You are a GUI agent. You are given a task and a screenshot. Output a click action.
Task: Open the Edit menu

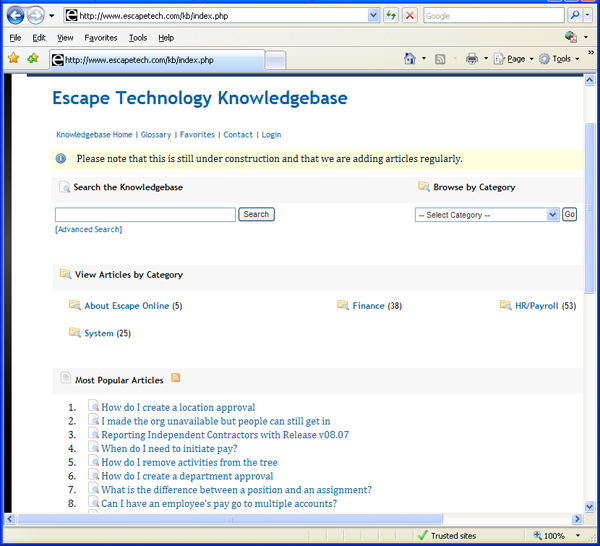(x=39, y=37)
